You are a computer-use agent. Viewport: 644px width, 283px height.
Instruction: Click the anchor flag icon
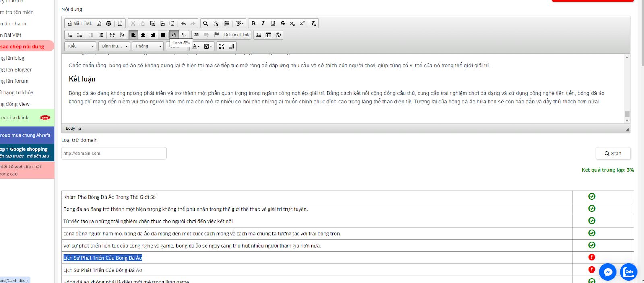pos(216,35)
